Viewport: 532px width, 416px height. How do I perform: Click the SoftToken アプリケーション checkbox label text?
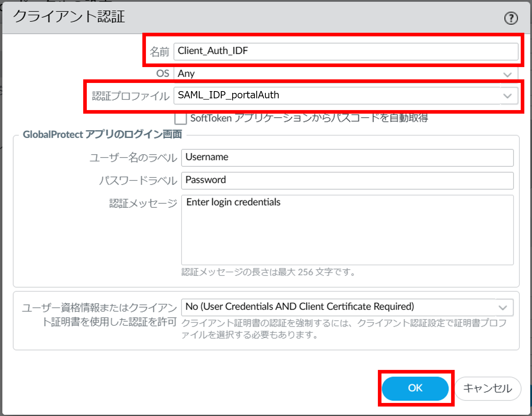[x=309, y=118]
